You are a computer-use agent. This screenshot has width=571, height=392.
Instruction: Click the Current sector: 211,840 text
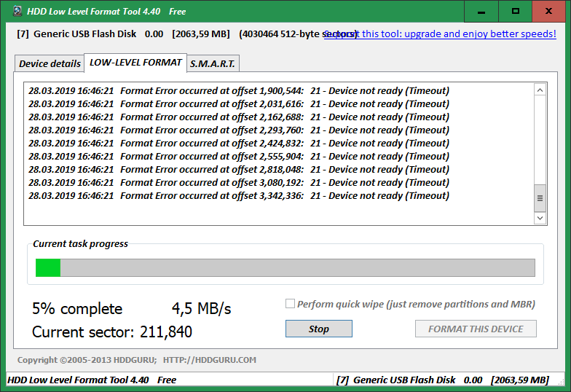tap(112, 332)
